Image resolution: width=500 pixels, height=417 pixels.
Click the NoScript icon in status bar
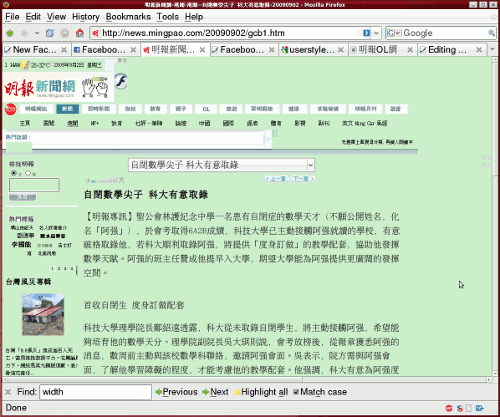460,408
